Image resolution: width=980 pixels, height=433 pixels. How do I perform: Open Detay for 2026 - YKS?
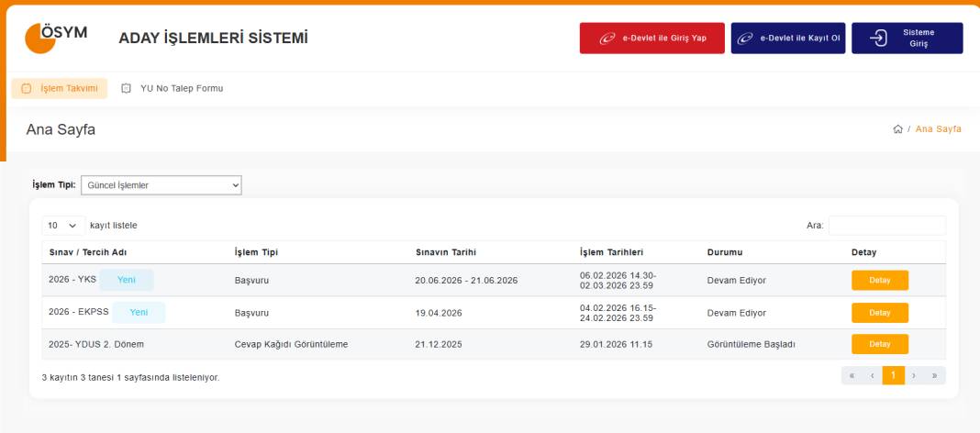click(x=879, y=281)
